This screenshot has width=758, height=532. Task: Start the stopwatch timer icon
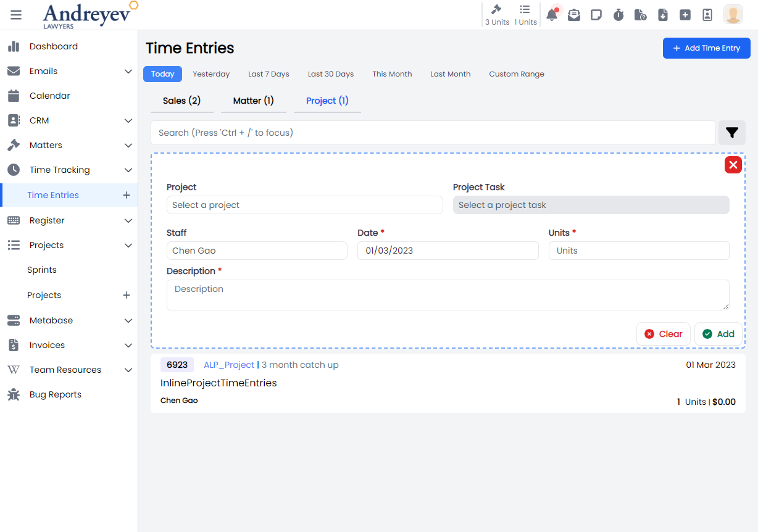618,15
